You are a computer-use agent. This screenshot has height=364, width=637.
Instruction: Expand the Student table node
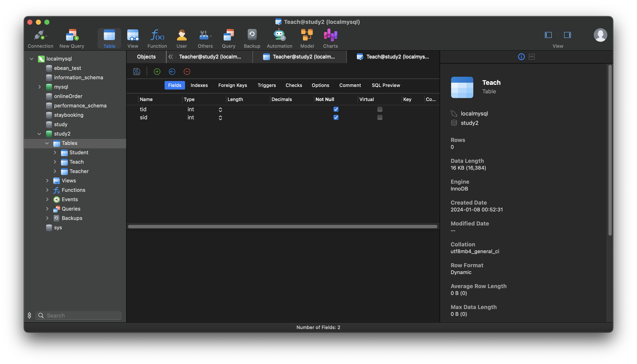coord(55,153)
